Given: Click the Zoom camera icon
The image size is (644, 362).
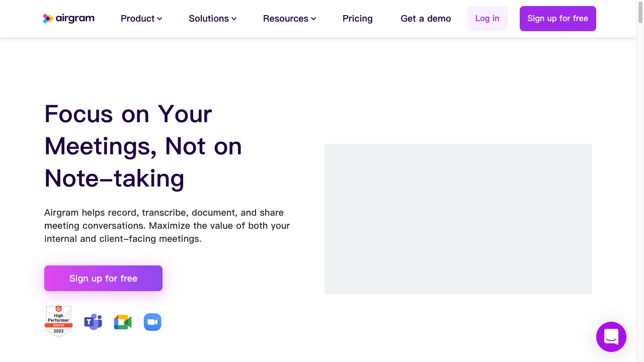Looking at the screenshot, I should pos(152,322).
